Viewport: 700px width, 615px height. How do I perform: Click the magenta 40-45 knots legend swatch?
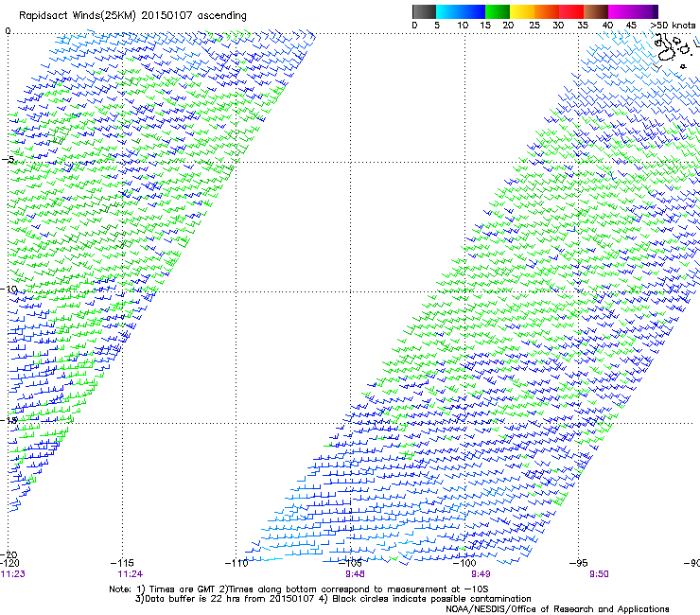coord(621,11)
